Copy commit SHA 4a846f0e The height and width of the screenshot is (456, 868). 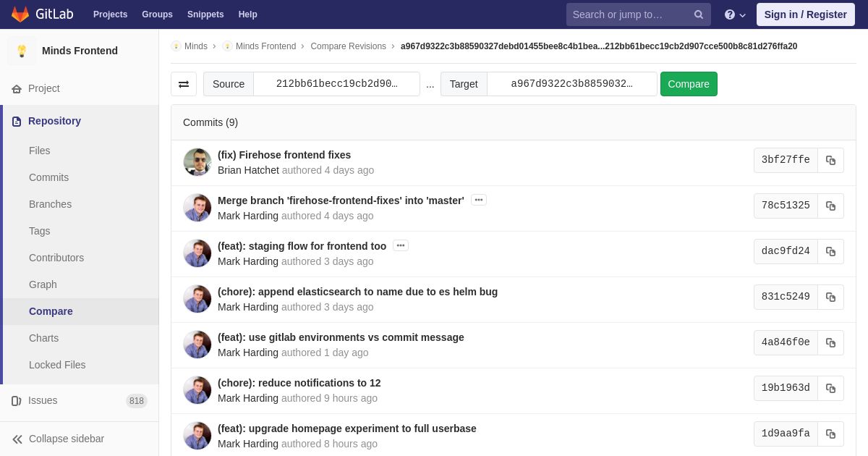tap(830, 343)
